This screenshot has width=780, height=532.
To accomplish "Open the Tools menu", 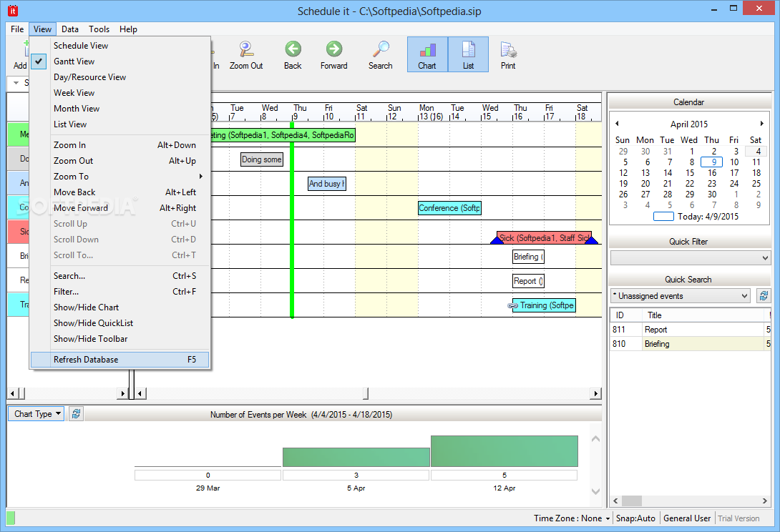I will pos(99,29).
